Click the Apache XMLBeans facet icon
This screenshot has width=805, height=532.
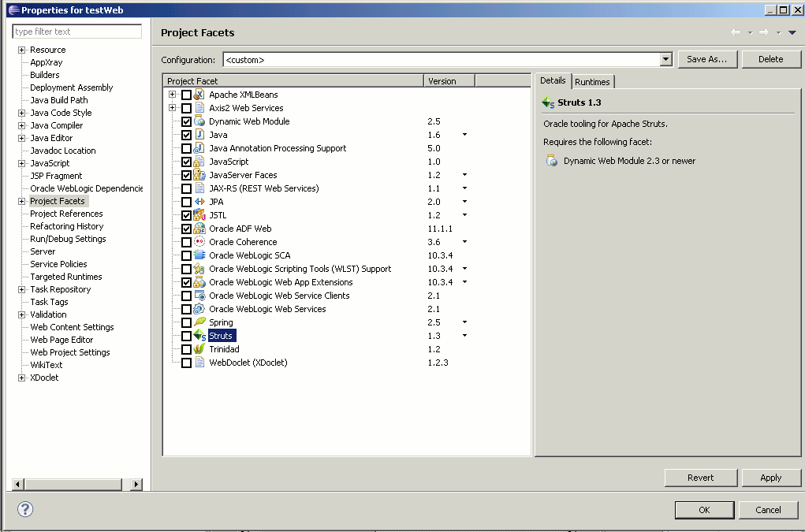coord(199,95)
